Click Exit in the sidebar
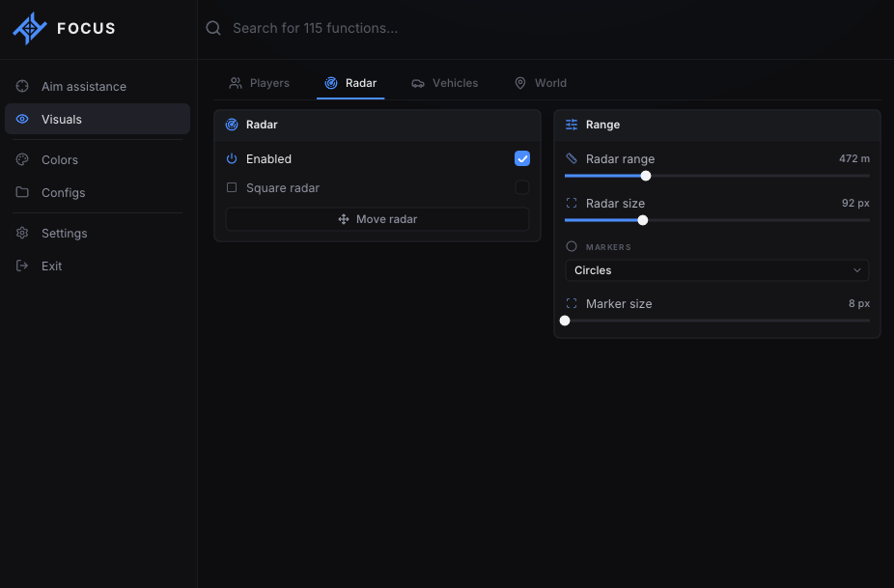Screen dimensions: 894x588 tap(98, 266)
